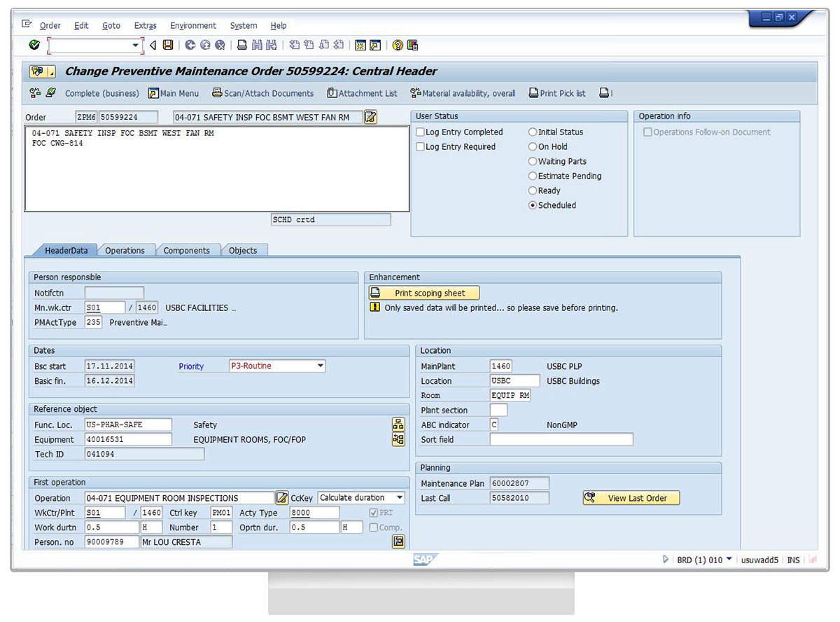
Task: Click the View Last Order button
Action: click(631, 498)
